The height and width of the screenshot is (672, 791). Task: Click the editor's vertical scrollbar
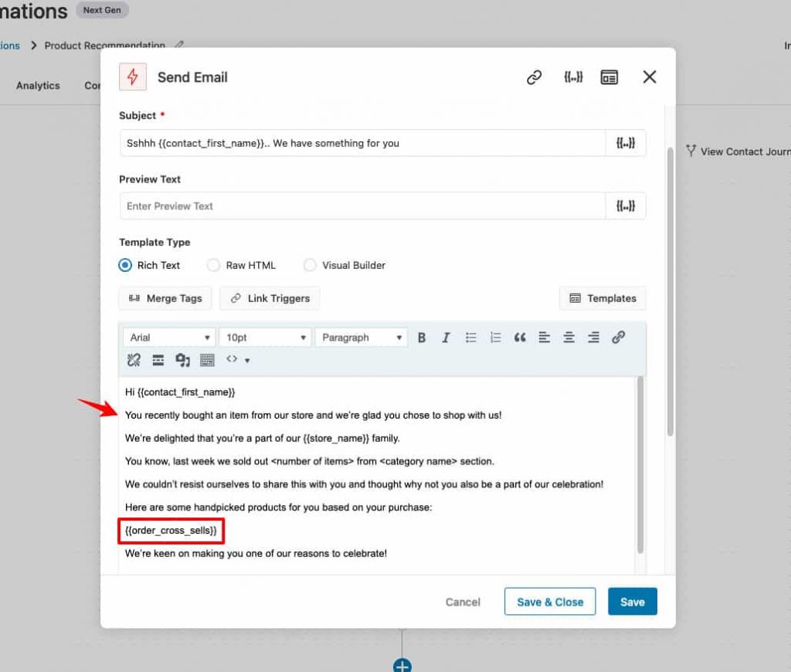(x=640, y=465)
